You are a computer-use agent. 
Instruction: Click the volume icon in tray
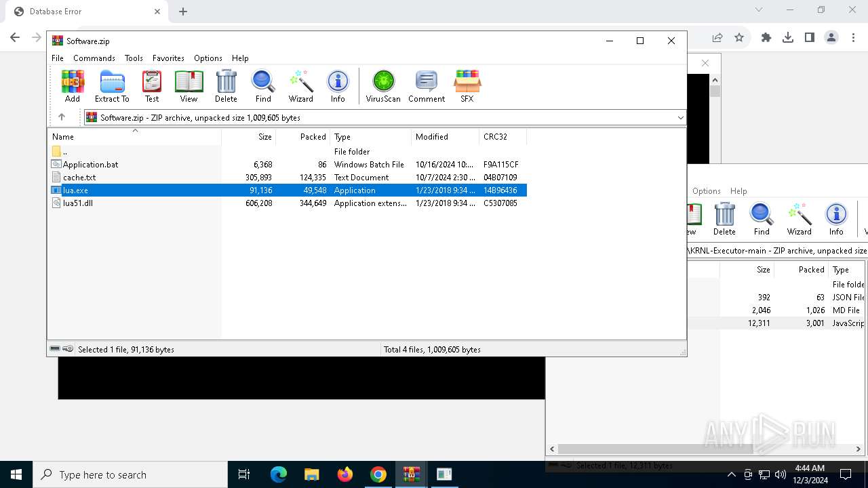781,474
